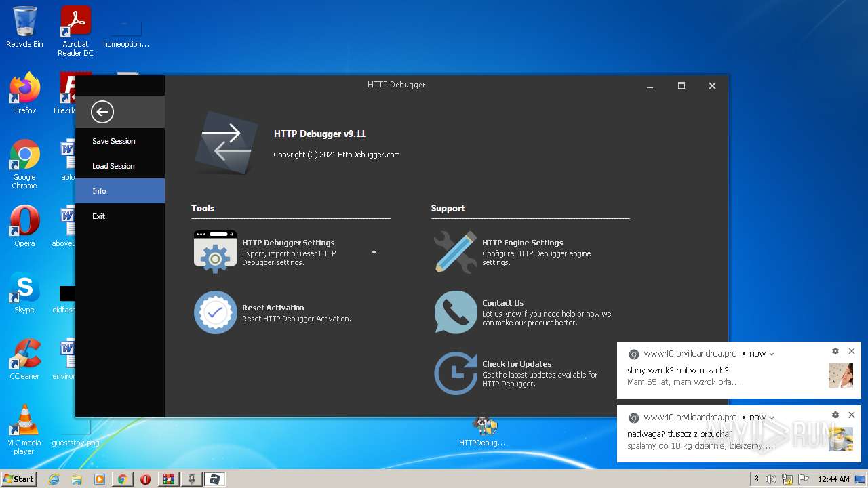868x488 pixels.
Task: Switch to HTTP Debugger taskbar button
Action: coord(215,479)
